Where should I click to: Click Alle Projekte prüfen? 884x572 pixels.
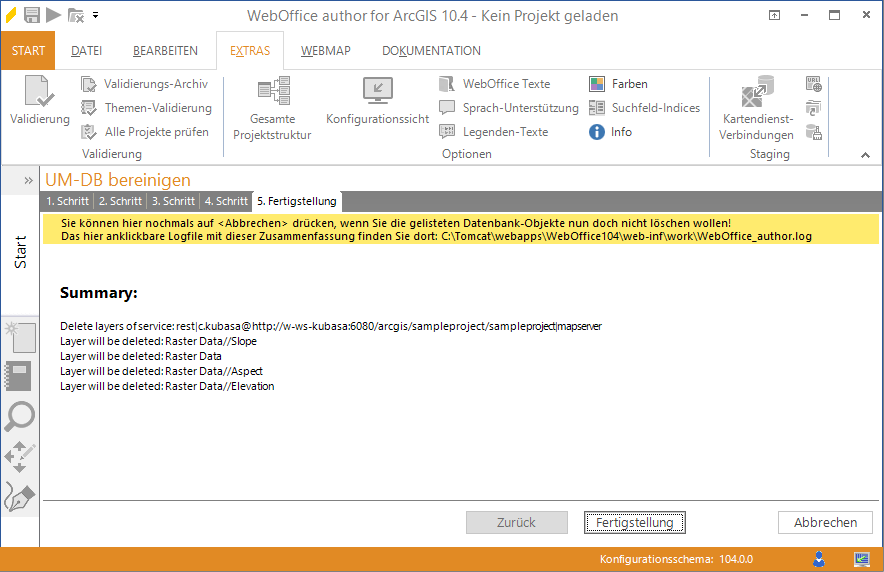[x=145, y=132]
